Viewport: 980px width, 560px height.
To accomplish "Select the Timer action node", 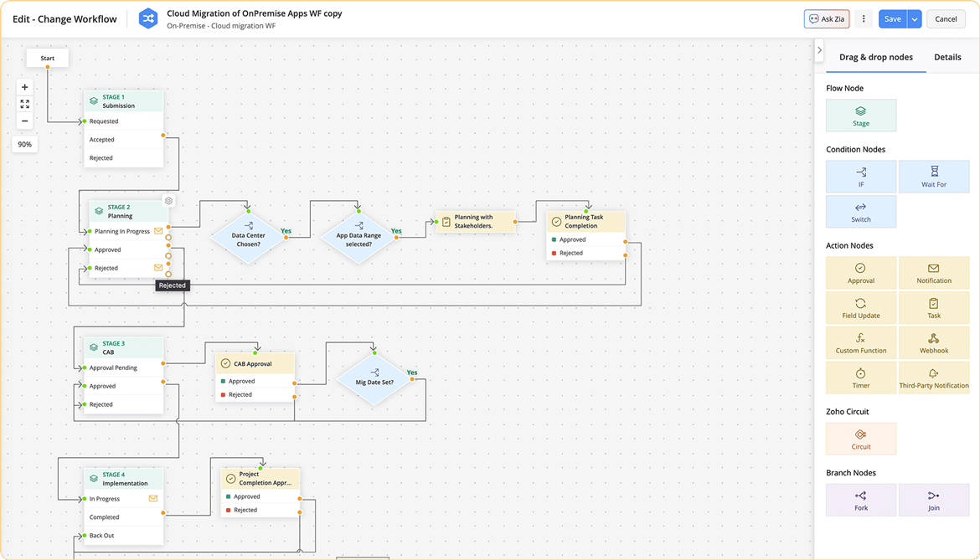I will point(860,377).
